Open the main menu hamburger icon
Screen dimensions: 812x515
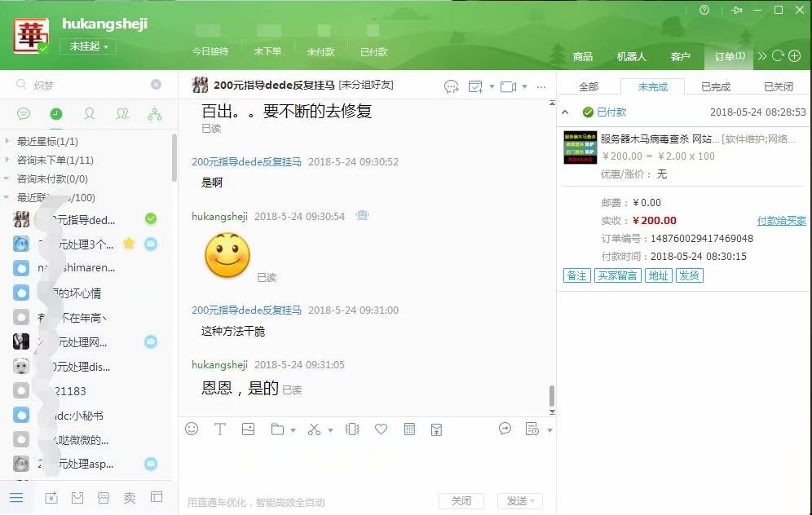(16, 498)
